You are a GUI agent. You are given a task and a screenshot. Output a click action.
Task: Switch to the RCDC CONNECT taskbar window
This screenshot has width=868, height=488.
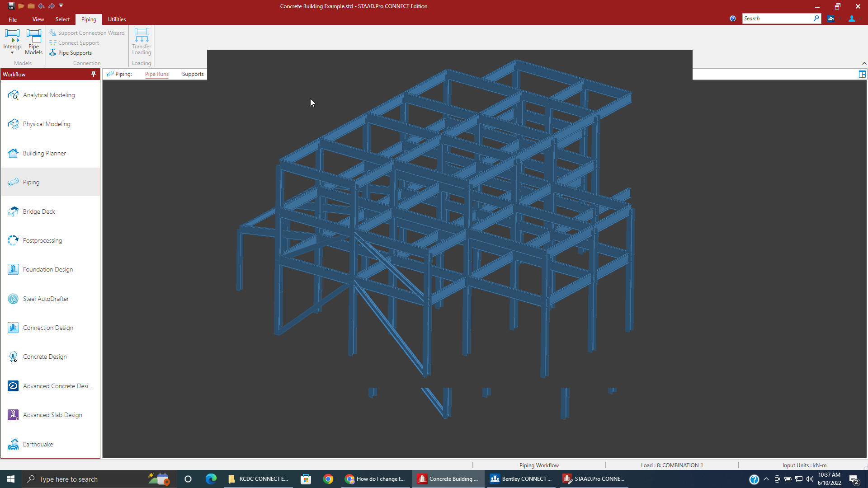[258, 479]
